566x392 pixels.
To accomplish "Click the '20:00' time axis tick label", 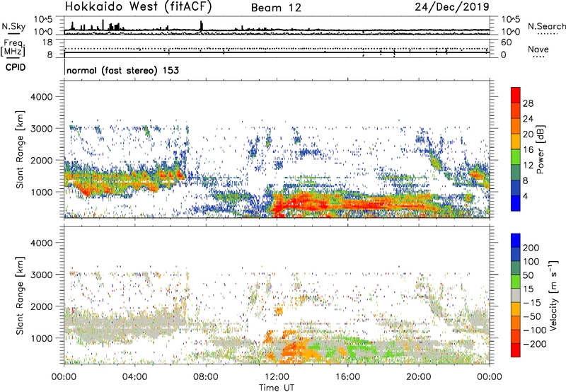I will (419, 377).
